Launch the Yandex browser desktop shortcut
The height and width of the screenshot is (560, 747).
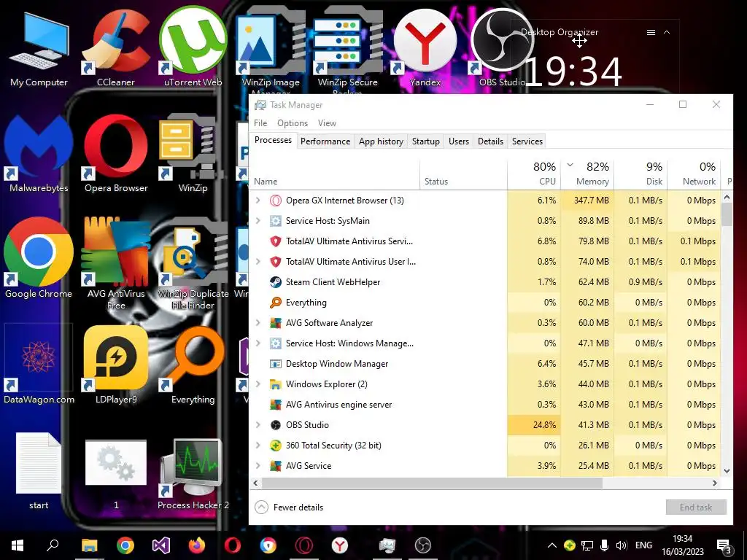pos(425,47)
